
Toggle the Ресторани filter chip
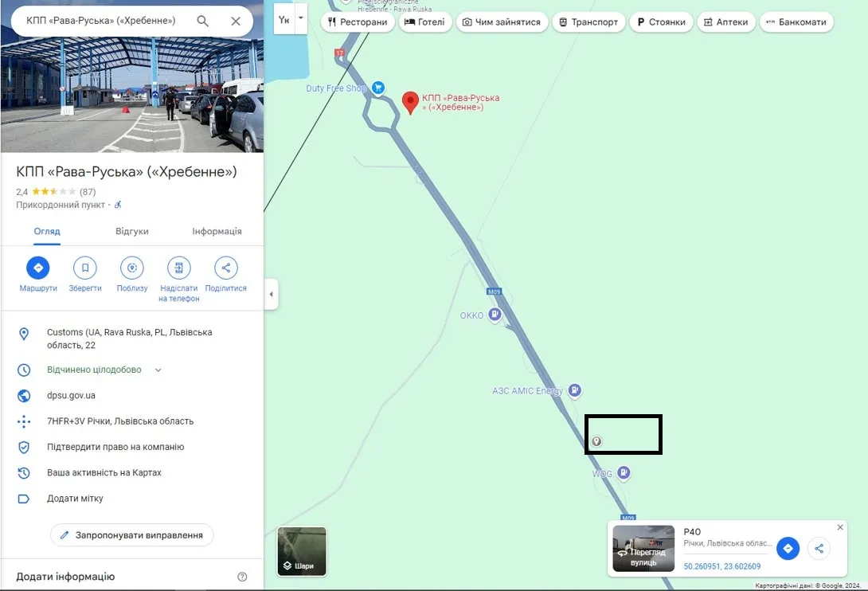click(358, 22)
